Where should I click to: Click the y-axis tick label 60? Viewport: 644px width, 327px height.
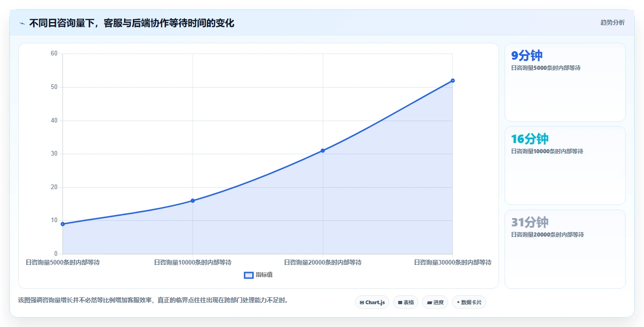54,54
